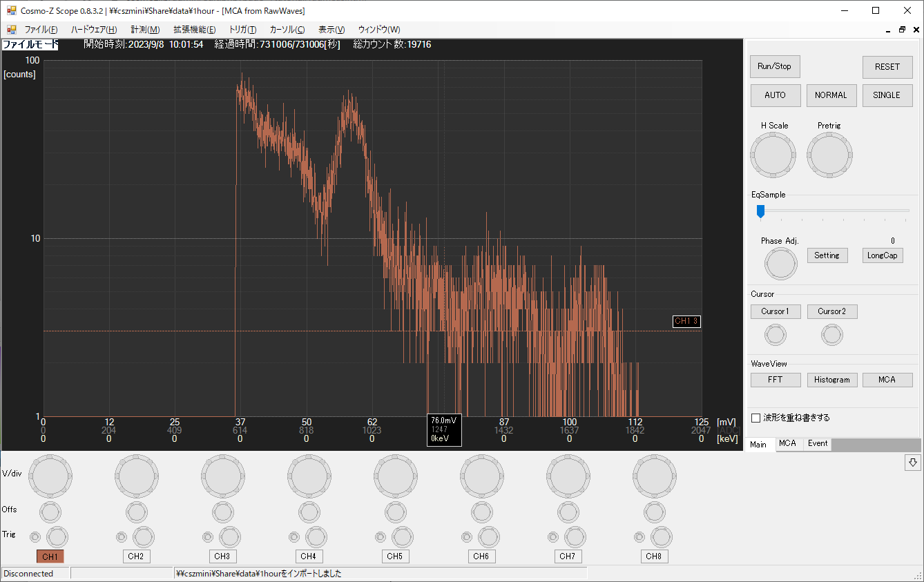Viewport: 924px width, 582px height.
Task: Click the down arrow expander button
Action: tap(912, 463)
